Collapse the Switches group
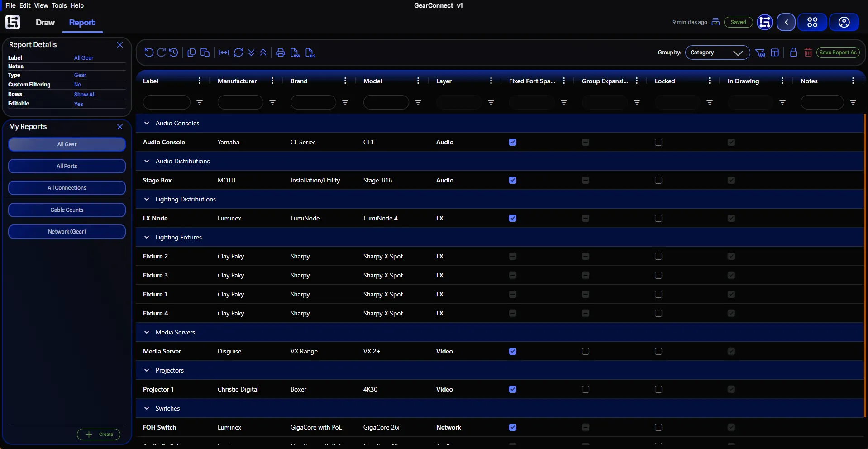 point(147,408)
